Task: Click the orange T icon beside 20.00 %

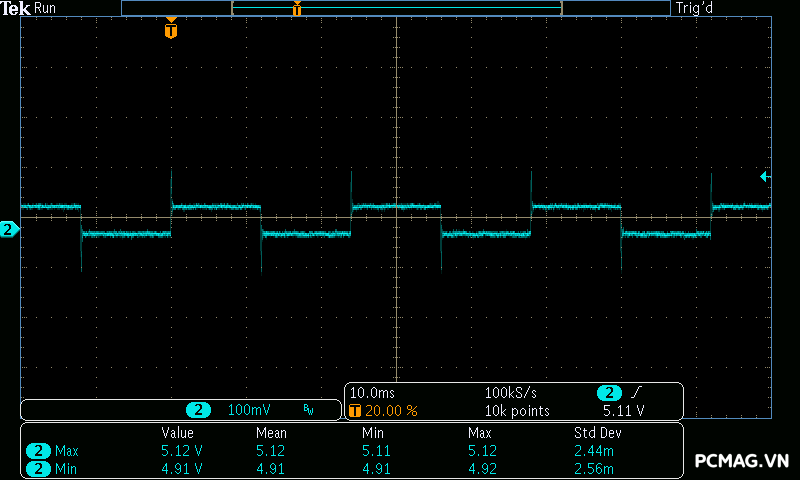Action: coord(354,411)
